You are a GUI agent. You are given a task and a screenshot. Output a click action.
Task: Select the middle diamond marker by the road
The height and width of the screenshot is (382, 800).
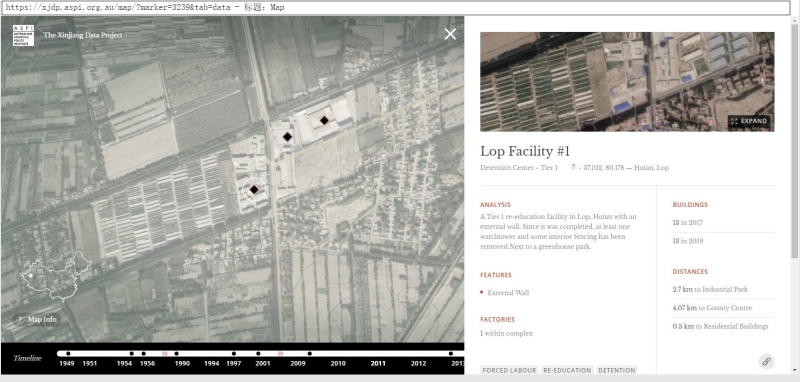(x=287, y=137)
